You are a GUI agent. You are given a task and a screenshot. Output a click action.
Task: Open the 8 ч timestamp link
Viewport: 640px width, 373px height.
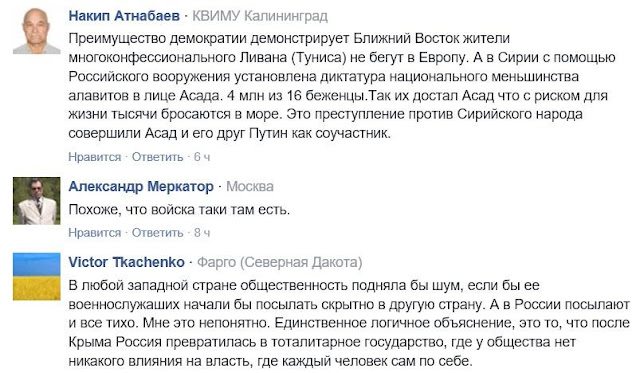202,233
